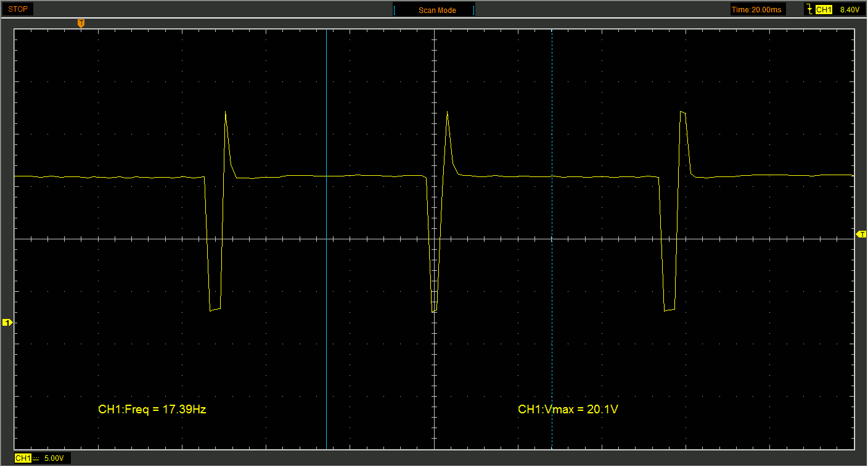868x467 pixels.
Task: Click the Scan Mode indicator
Action: [437, 10]
